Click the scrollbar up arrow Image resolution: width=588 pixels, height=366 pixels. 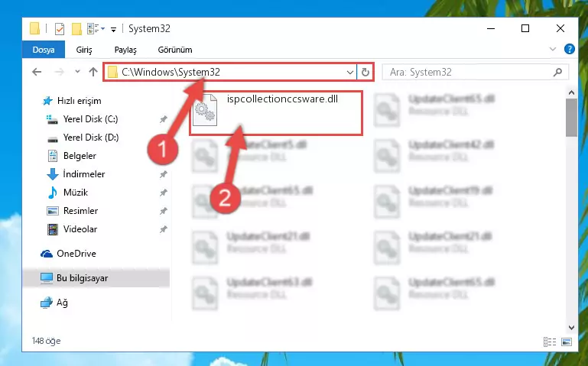coord(571,92)
